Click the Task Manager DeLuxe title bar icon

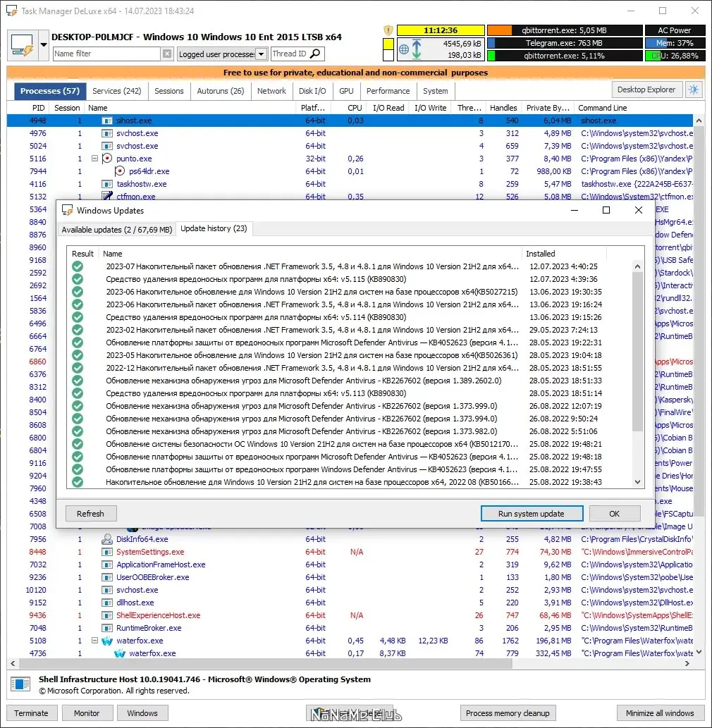pyautogui.click(x=11, y=11)
